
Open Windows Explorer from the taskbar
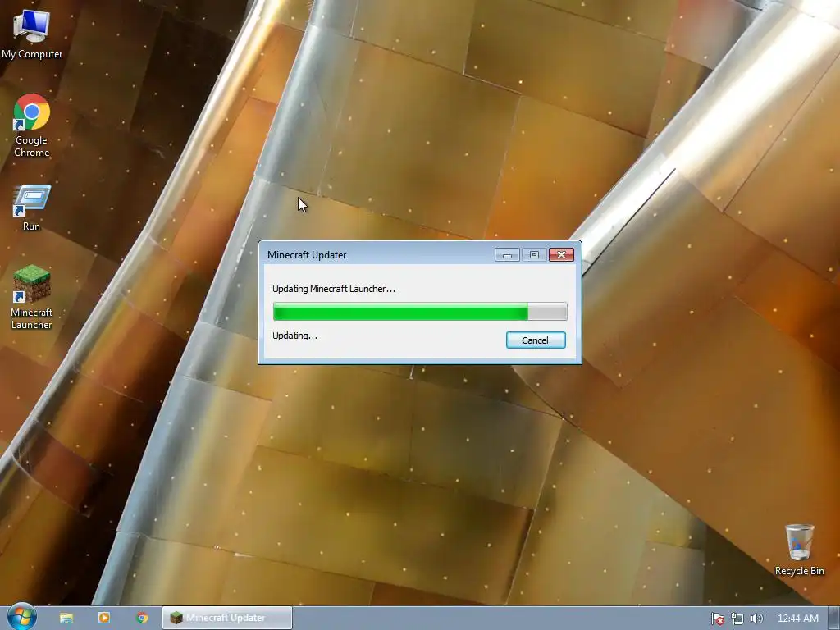click(66, 618)
